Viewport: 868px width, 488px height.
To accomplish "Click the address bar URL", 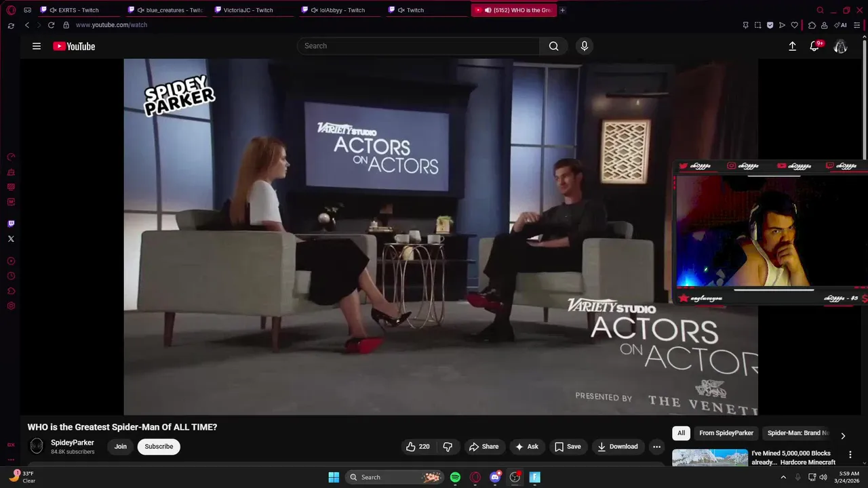I will (111, 25).
